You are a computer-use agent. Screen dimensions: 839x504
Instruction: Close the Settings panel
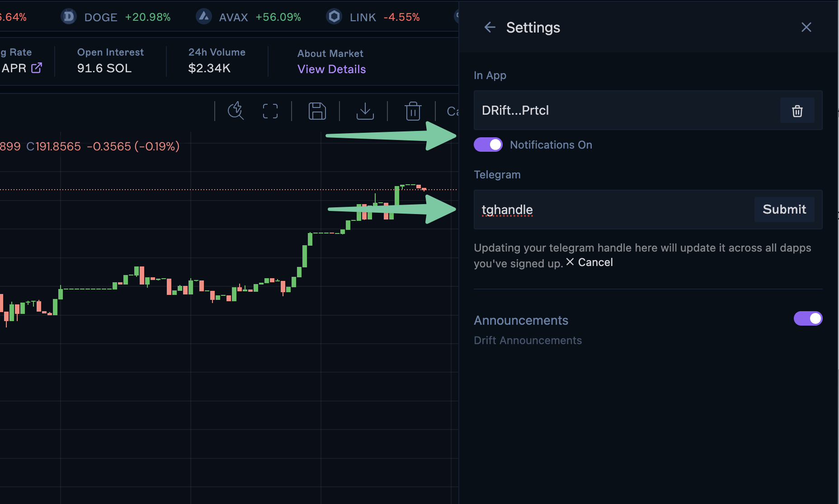(x=806, y=28)
